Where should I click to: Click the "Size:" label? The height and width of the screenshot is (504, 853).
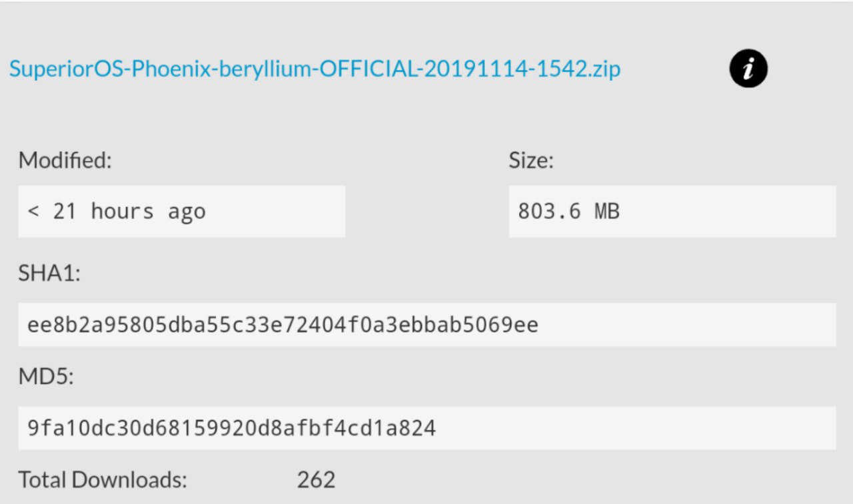531,160
